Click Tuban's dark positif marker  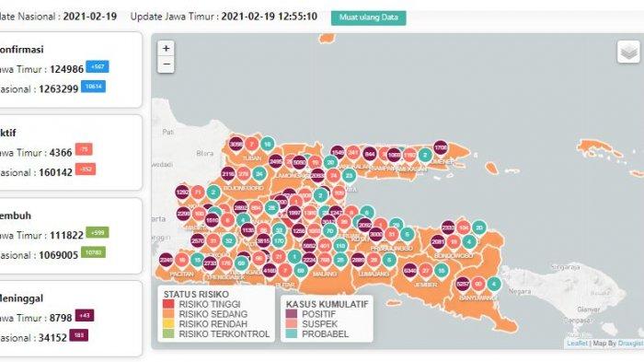pyautogui.click(x=236, y=145)
